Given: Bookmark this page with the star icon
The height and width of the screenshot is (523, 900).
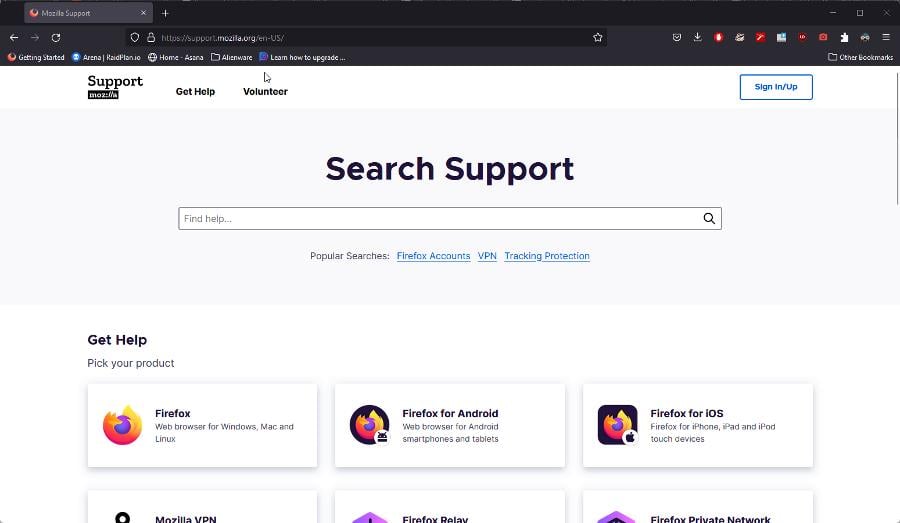Looking at the screenshot, I should click(598, 37).
